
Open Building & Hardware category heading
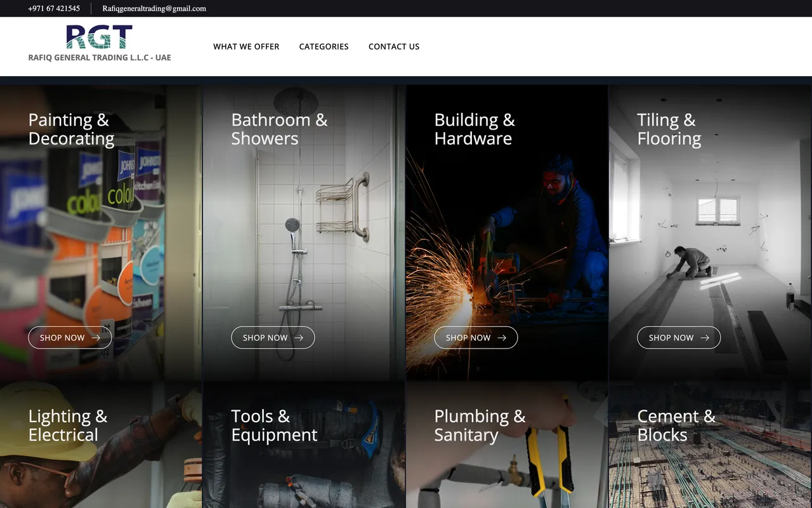coord(475,129)
